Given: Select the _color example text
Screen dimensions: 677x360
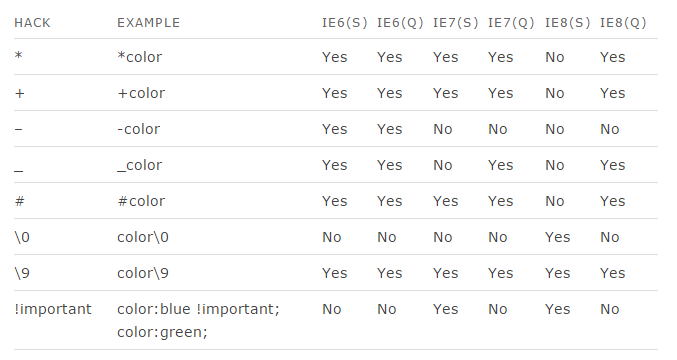Looking at the screenshot, I should pyautogui.click(x=139, y=165).
